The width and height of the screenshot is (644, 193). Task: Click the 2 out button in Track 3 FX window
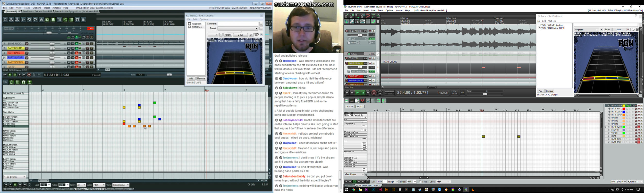point(619,30)
